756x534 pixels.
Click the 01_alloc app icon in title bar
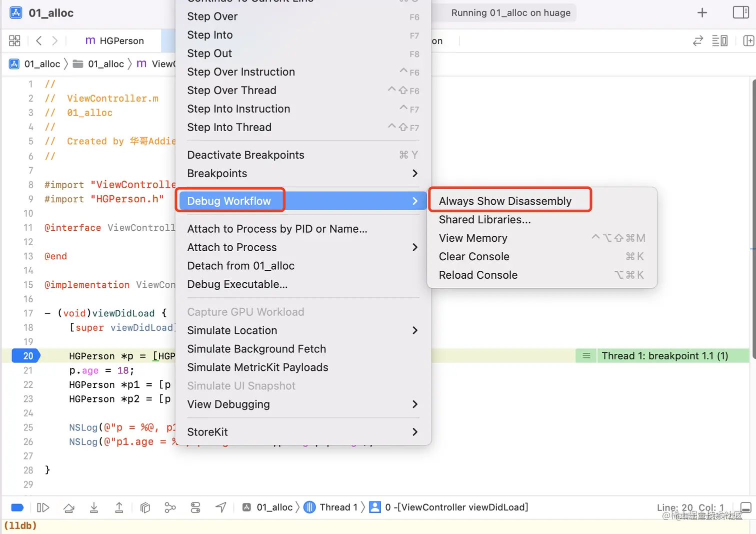[16, 13]
